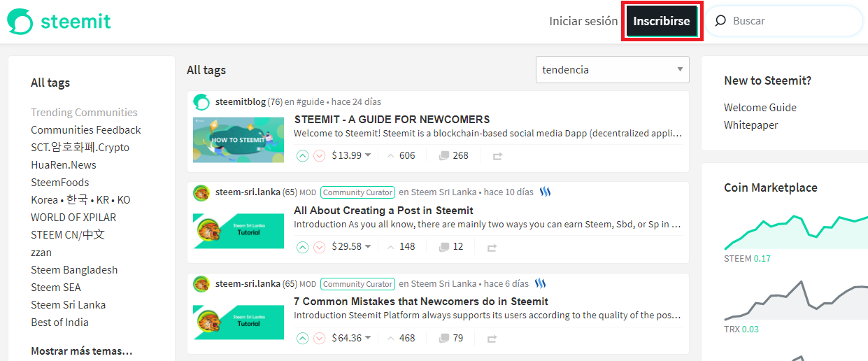Upvote All About Creating a Post

pos(302,247)
